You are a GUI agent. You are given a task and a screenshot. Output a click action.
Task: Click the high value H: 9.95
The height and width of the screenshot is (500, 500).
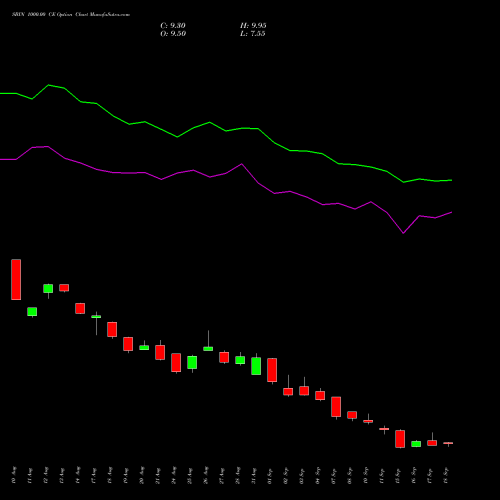pyautogui.click(x=253, y=26)
